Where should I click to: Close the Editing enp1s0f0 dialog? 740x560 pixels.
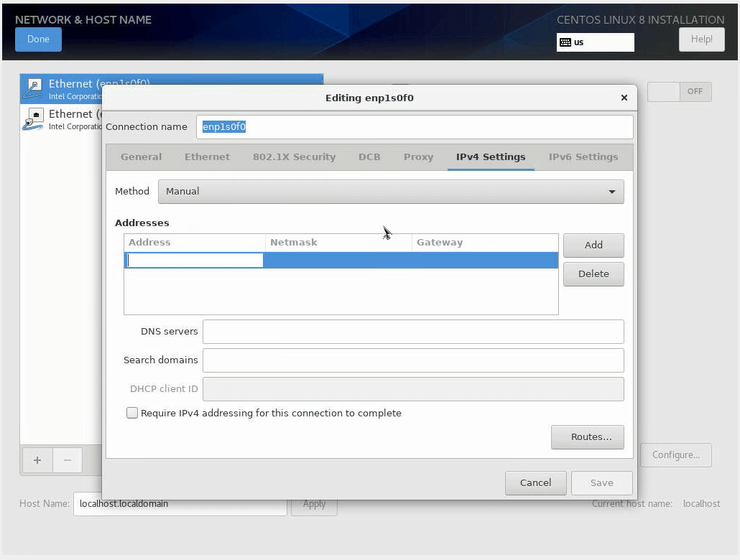click(x=624, y=98)
